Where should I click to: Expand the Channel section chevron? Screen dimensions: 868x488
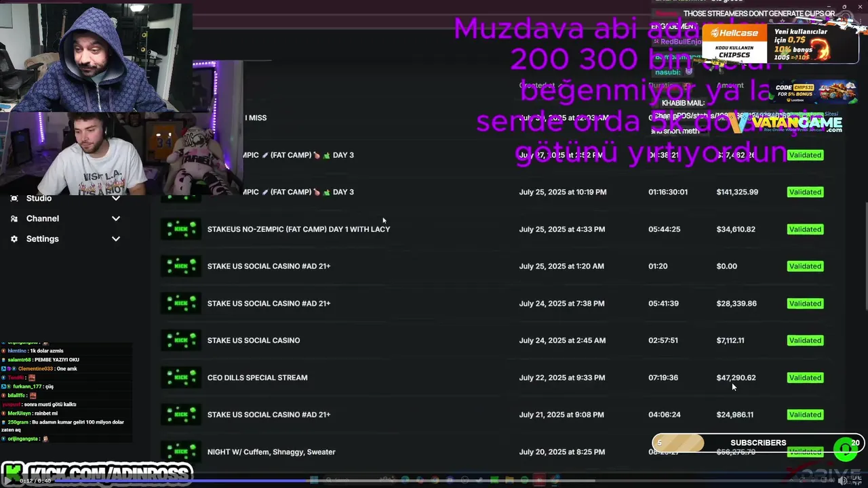coord(116,218)
